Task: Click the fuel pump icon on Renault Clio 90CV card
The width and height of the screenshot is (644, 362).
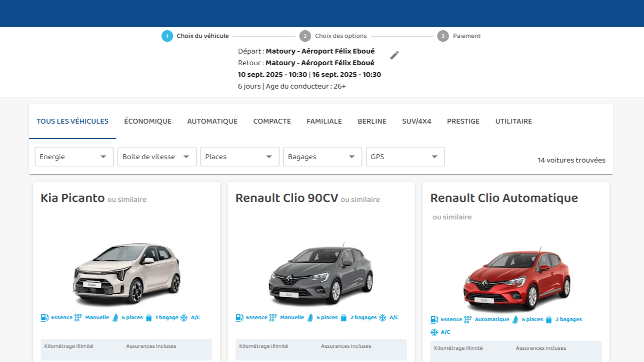Action: coord(240,318)
